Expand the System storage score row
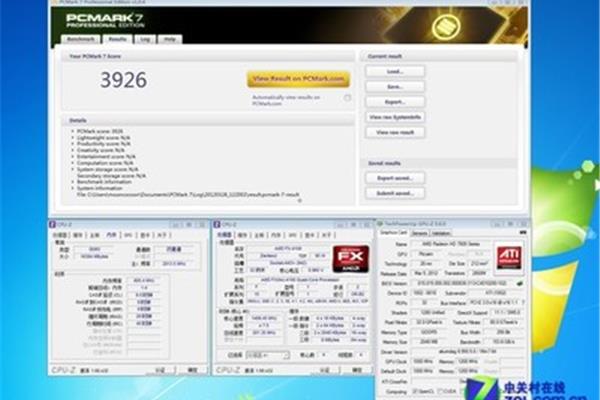This screenshot has height=400, width=600. [x=72, y=169]
